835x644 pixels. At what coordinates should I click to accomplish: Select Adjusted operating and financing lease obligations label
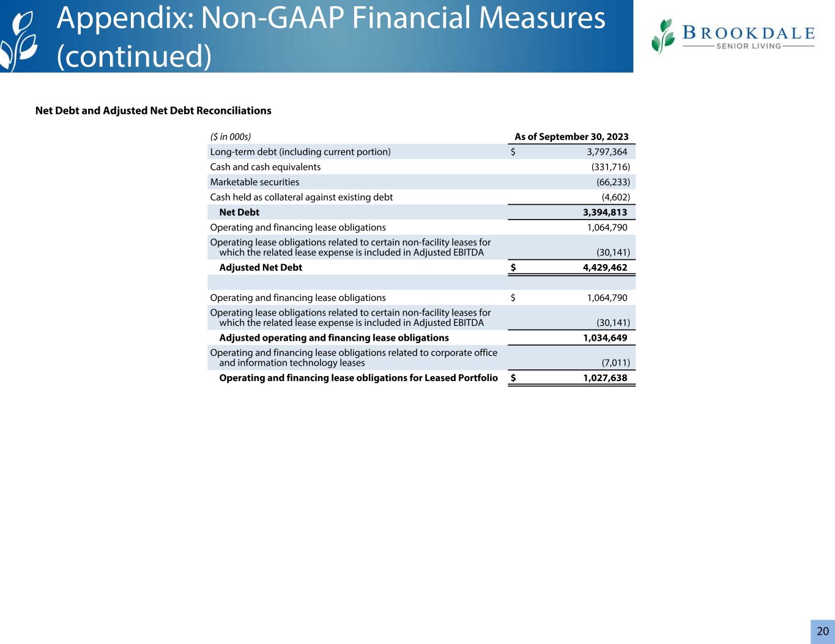tap(334, 338)
